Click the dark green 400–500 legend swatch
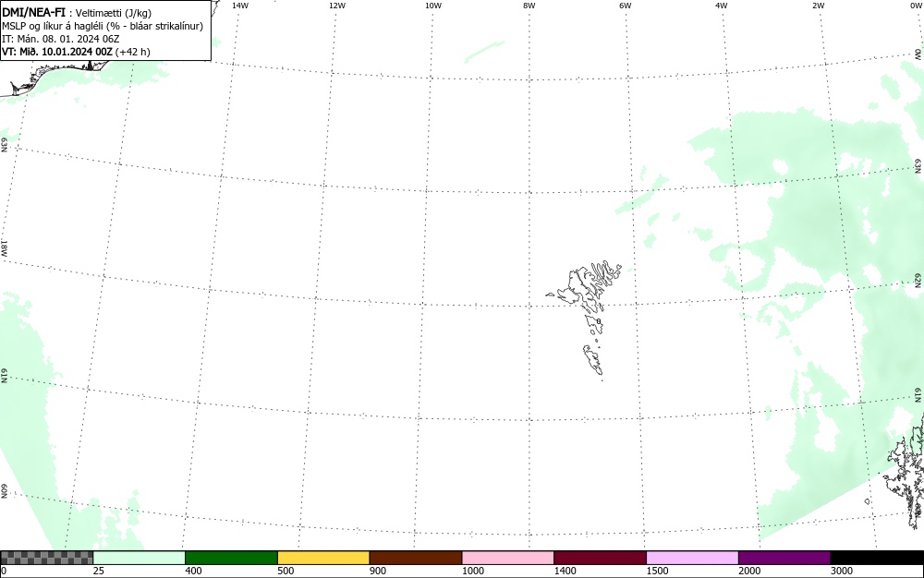The width and height of the screenshot is (924, 578). (x=231, y=558)
